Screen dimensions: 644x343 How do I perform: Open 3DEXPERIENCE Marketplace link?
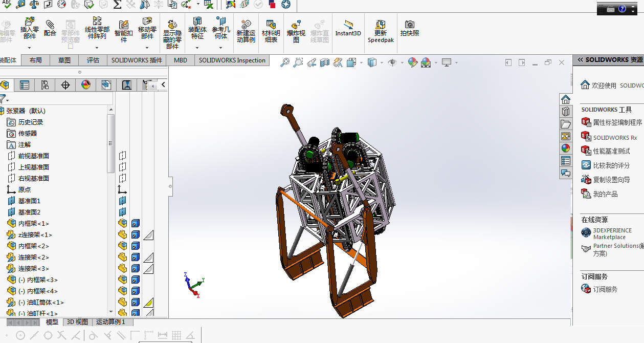tap(612, 233)
